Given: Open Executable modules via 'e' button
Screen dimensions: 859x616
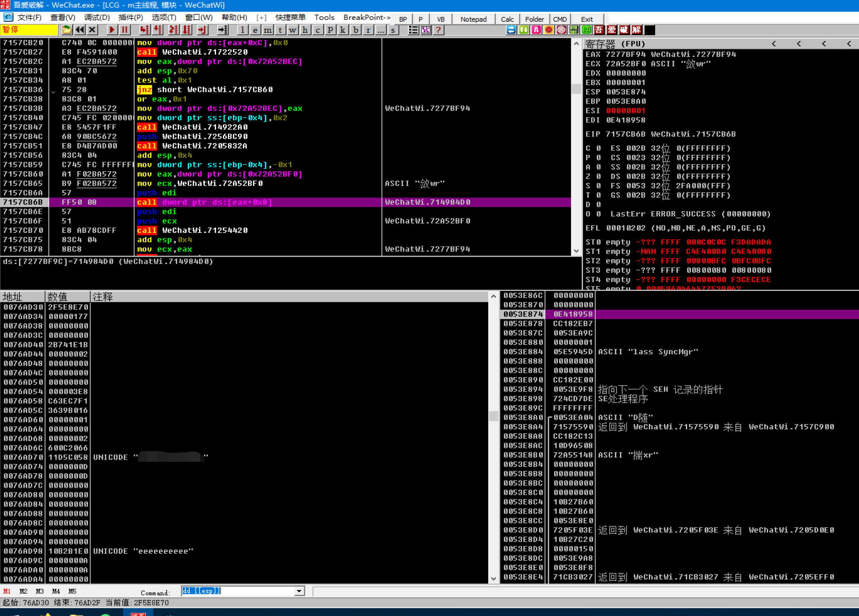Looking at the screenshot, I should coord(255,30).
